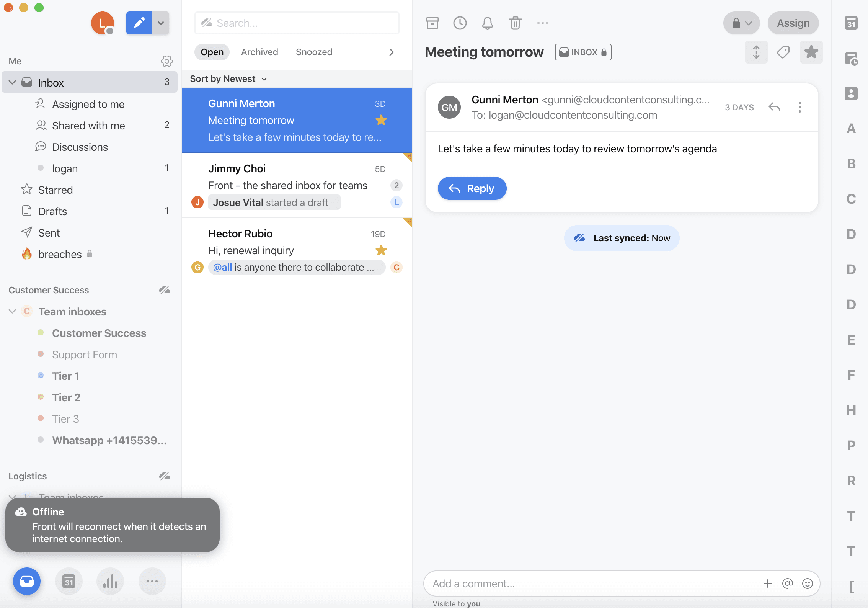
Task: Switch to the Snoozed tab
Action: [314, 52]
